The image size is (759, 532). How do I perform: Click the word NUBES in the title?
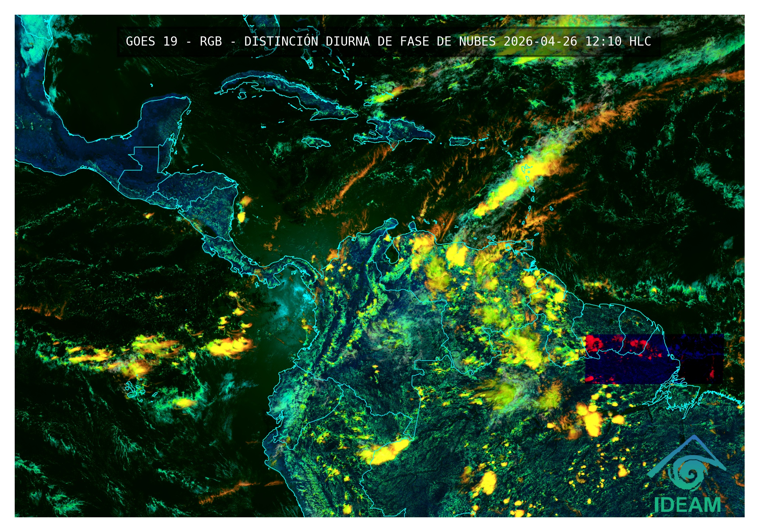point(477,42)
